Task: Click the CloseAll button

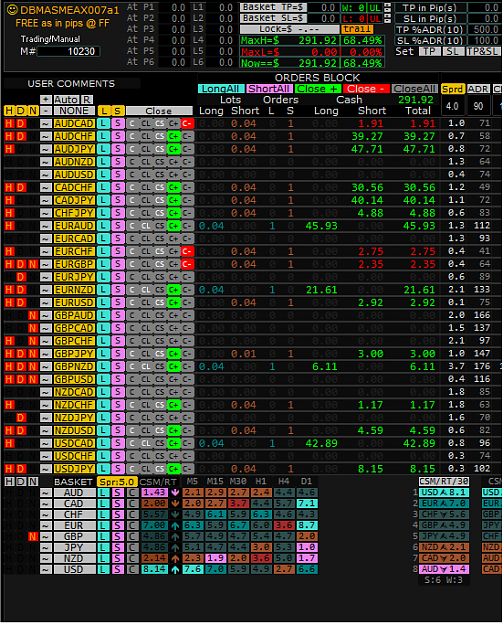Action: tap(415, 89)
